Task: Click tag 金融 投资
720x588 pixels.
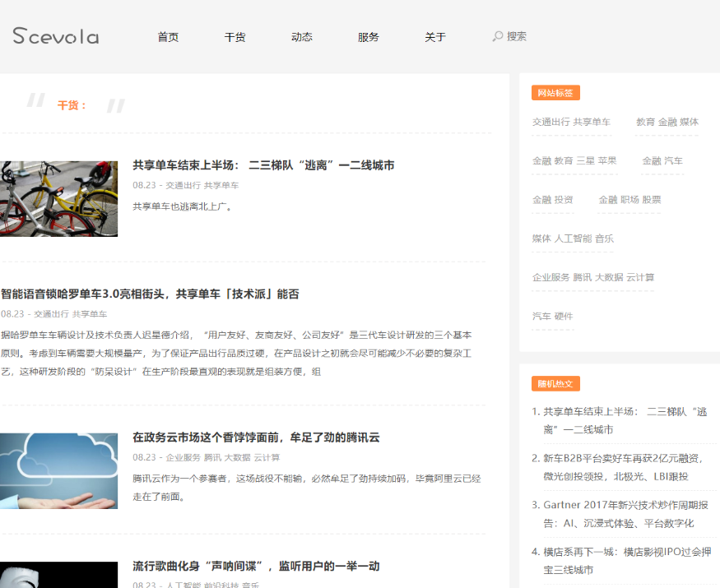Action: point(552,200)
